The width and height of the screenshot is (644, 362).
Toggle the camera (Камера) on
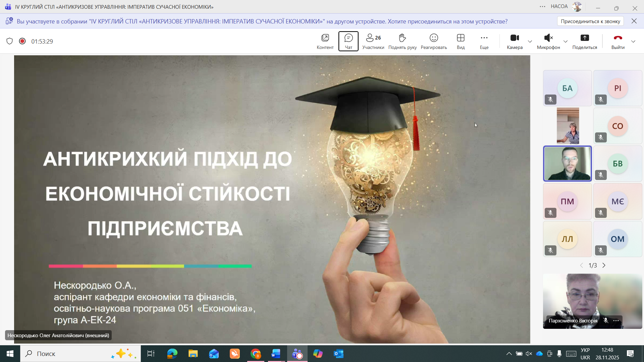click(x=514, y=41)
